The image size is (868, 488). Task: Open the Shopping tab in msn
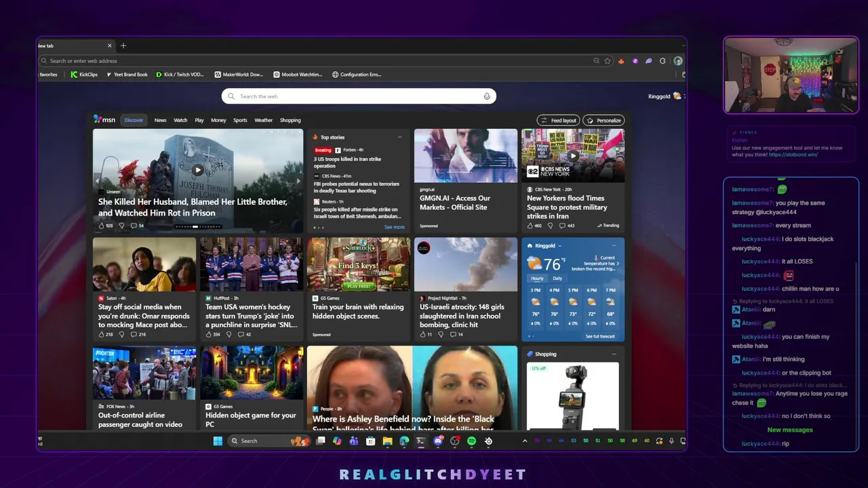290,120
